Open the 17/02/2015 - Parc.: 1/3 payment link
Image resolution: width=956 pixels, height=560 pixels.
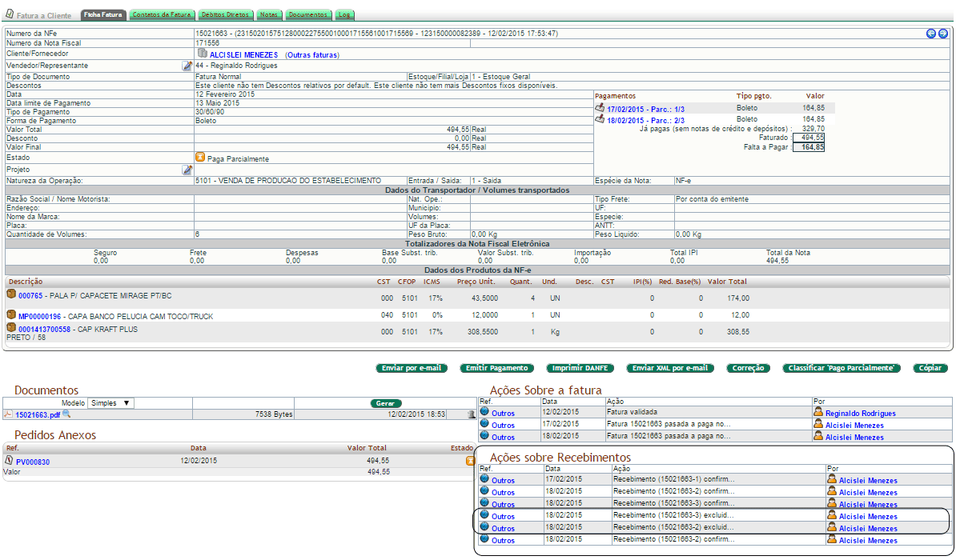pyautogui.click(x=645, y=109)
